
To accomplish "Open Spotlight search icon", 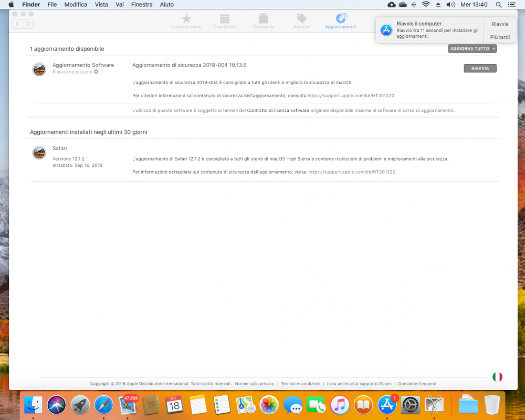I will 499,4.
